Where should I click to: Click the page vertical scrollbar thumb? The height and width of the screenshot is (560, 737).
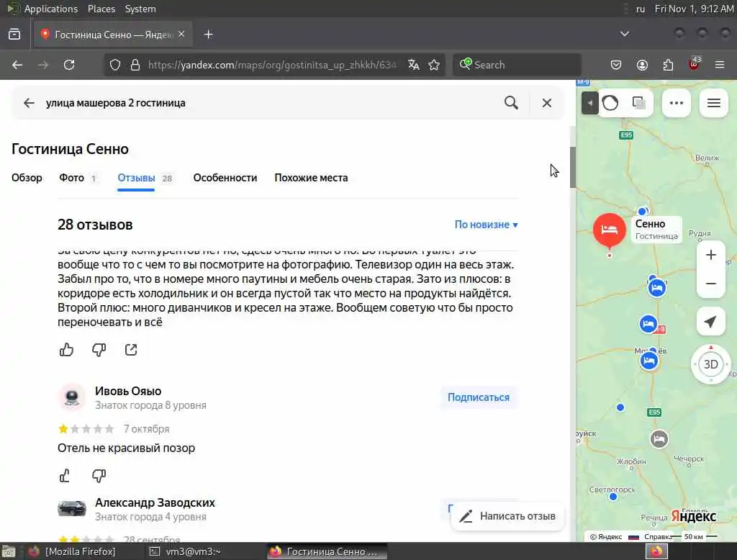click(572, 168)
